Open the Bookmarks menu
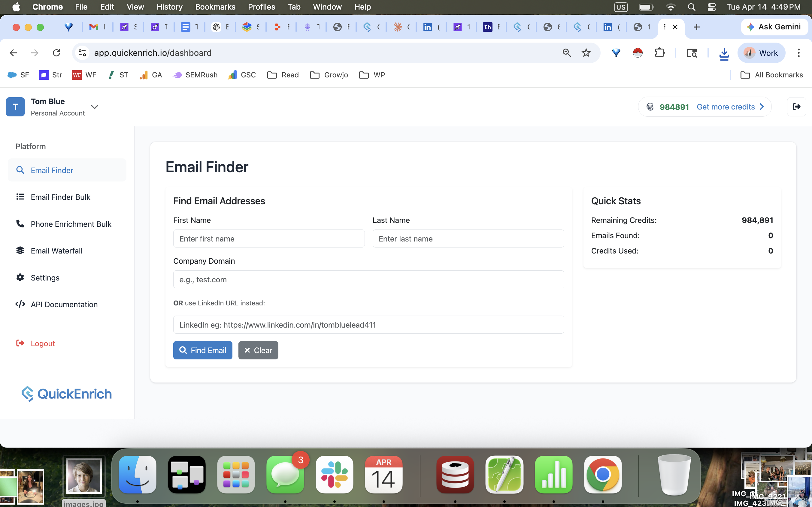 tap(215, 7)
